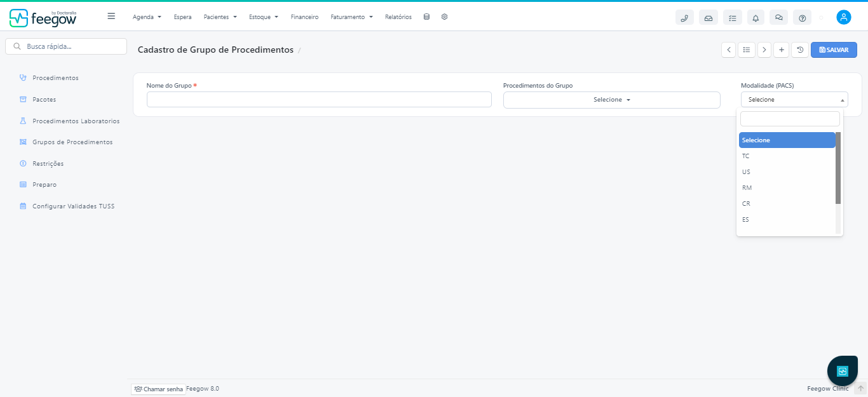Open Procedimentos sidebar link

(55, 77)
